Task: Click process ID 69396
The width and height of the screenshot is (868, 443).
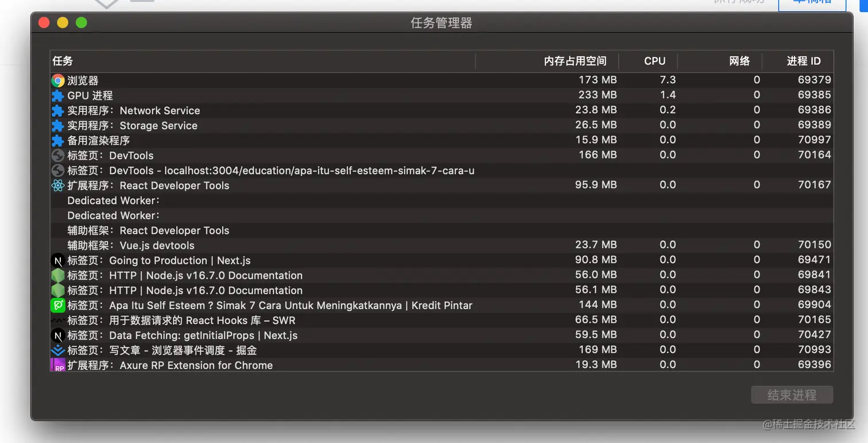Action: [815, 364]
